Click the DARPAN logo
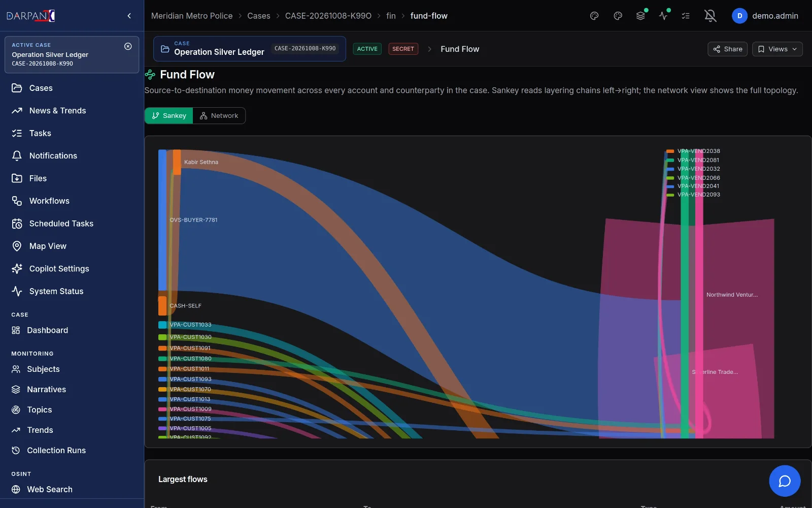 31,16
